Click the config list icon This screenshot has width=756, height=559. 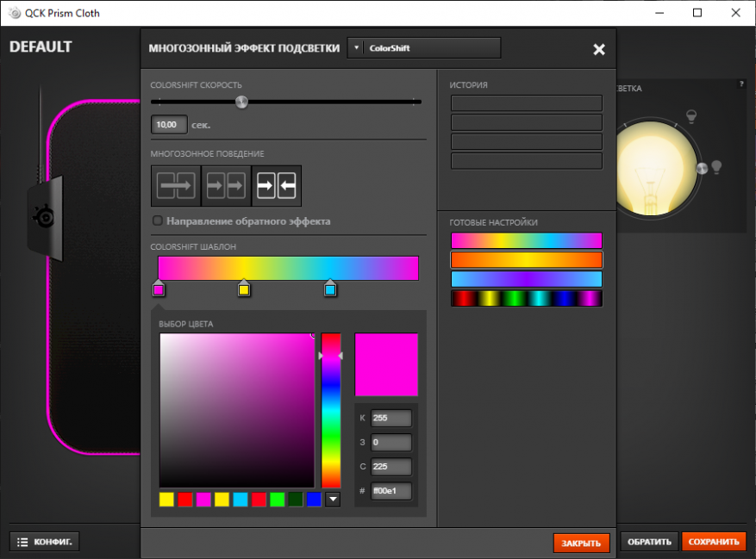click(22, 542)
